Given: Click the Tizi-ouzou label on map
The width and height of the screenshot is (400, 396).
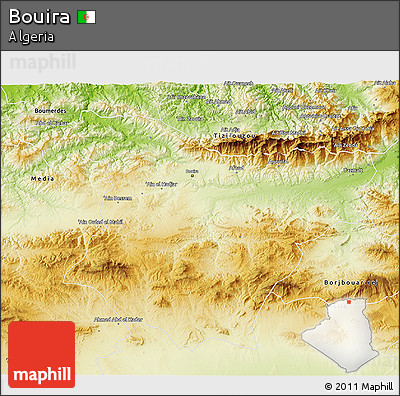Looking at the screenshot, I should 235,136.
